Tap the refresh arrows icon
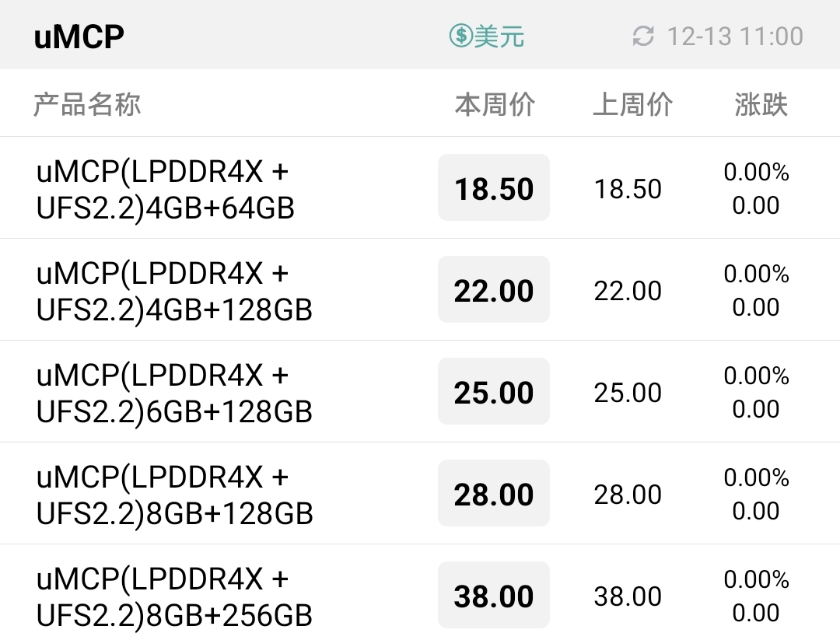 tap(643, 37)
